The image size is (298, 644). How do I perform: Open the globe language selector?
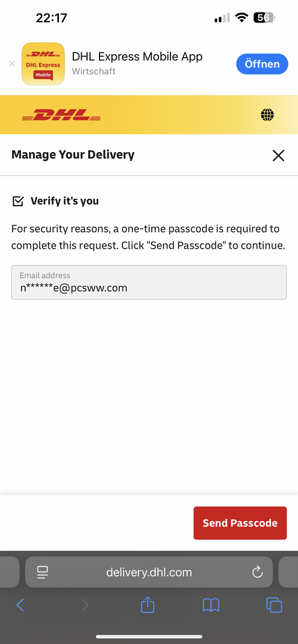click(267, 114)
